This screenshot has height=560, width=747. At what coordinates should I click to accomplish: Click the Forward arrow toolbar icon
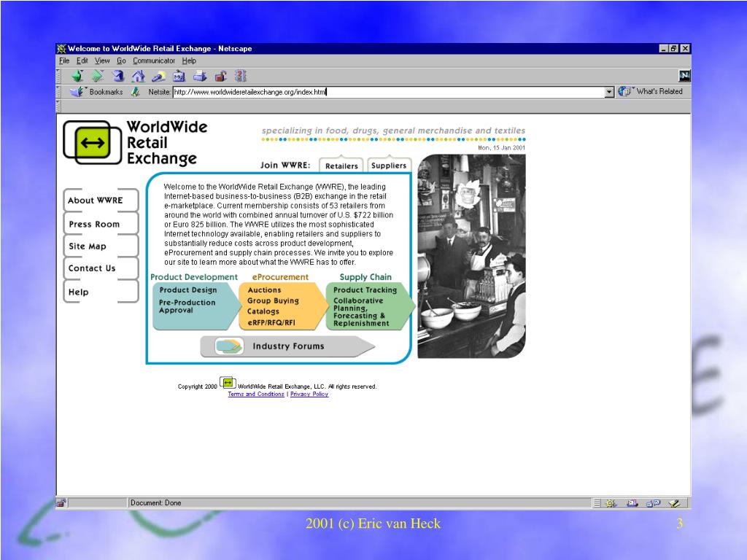[98, 76]
